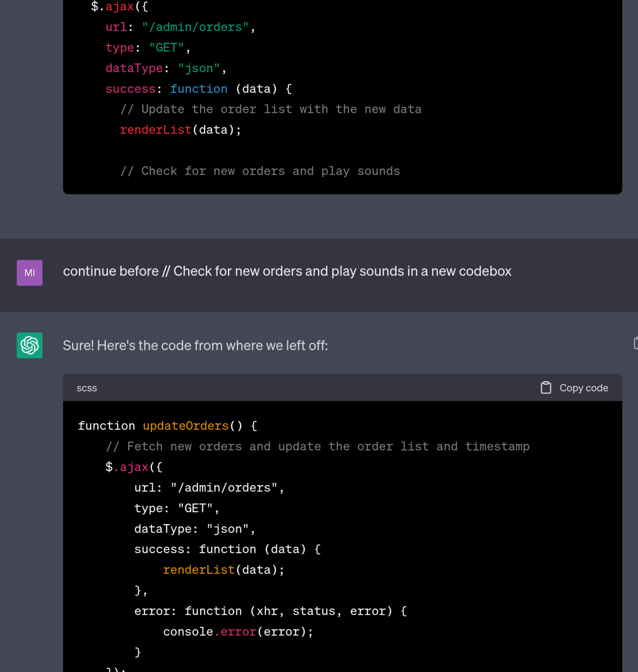Click the type GET line in the upper snippet
Image resolution: width=638 pixels, height=672 pixels.
pos(147,47)
